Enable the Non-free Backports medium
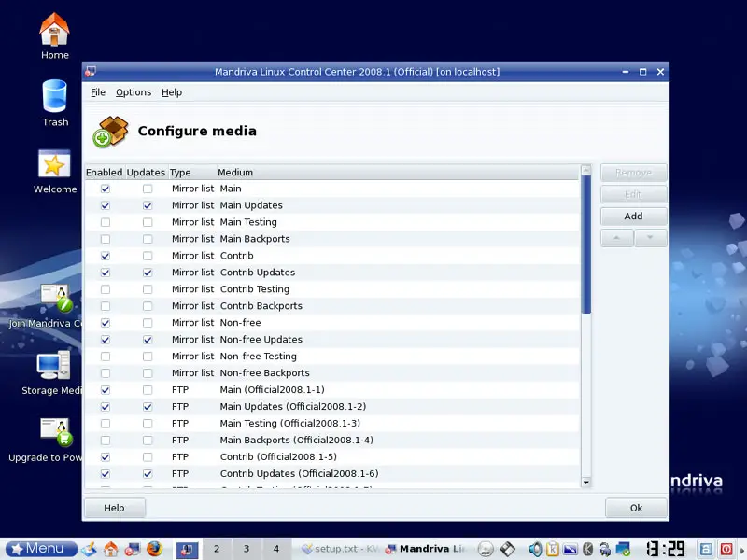The height and width of the screenshot is (560, 747). click(106, 373)
